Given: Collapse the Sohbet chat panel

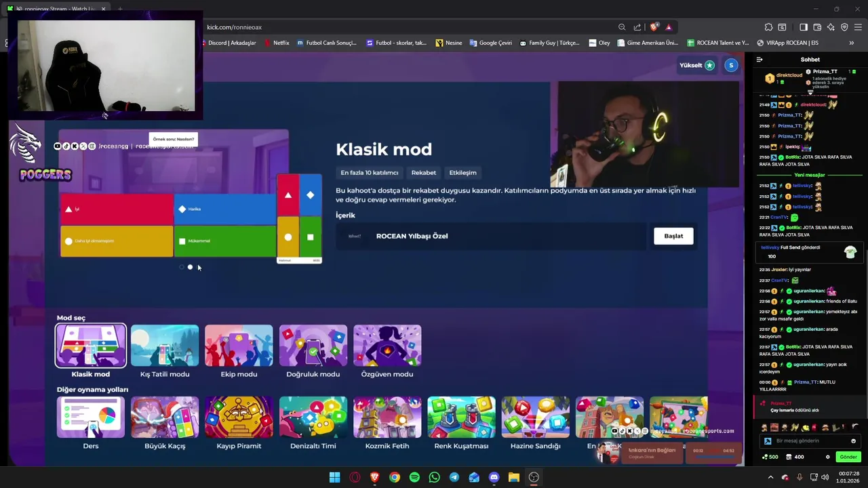Looking at the screenshot, I should [759, 60].
